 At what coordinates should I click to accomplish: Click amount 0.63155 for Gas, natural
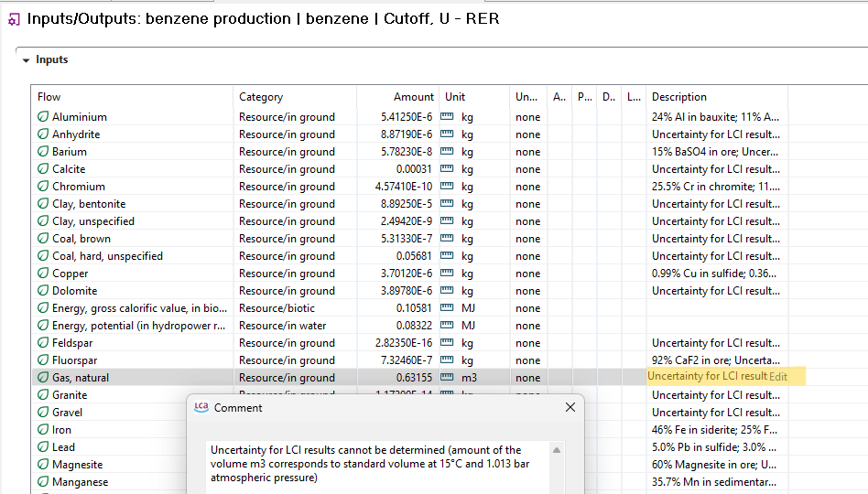click(x=415, y=377)
